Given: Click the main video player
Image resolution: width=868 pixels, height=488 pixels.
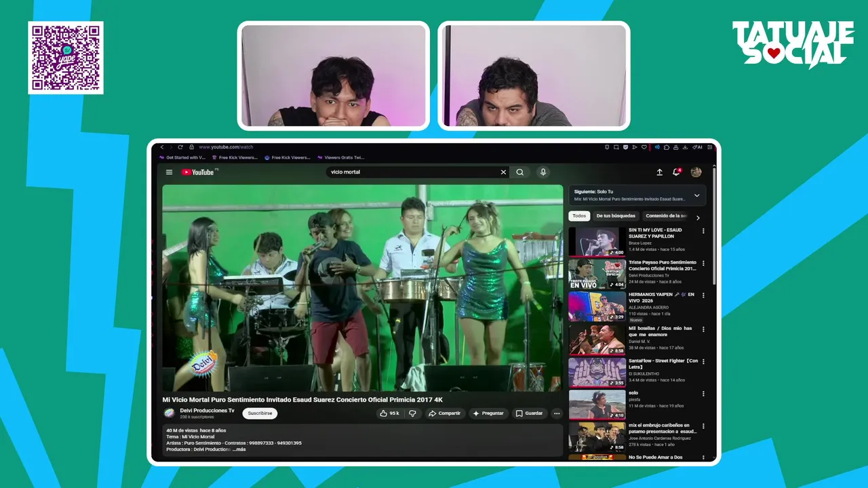Looking at the screenshot, I should tap(362, 288).
